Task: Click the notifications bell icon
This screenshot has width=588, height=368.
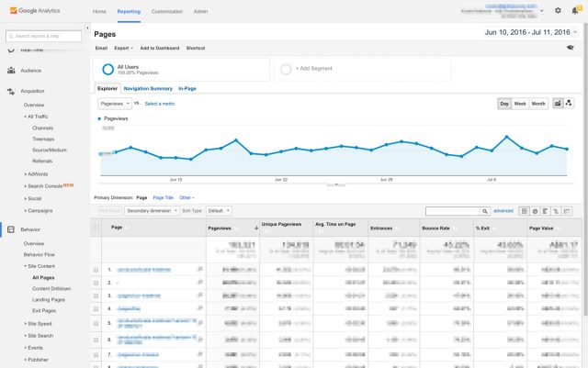Action: pyautogui.click(x=575, y=10)
